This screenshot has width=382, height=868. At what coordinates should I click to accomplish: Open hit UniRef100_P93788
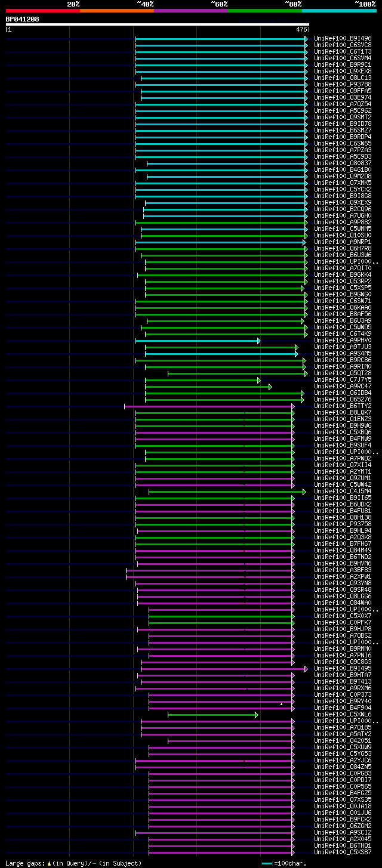343,84
